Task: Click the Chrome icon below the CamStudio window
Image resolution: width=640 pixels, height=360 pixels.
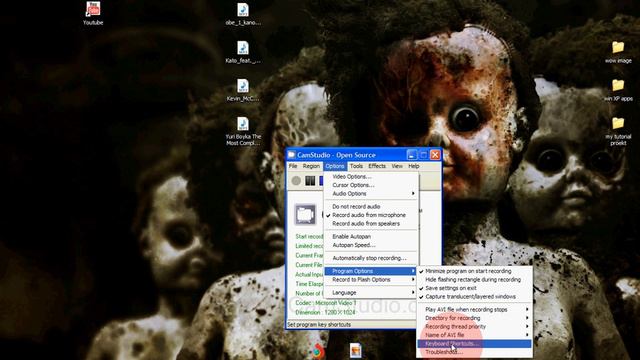Action: coord(318,351)
